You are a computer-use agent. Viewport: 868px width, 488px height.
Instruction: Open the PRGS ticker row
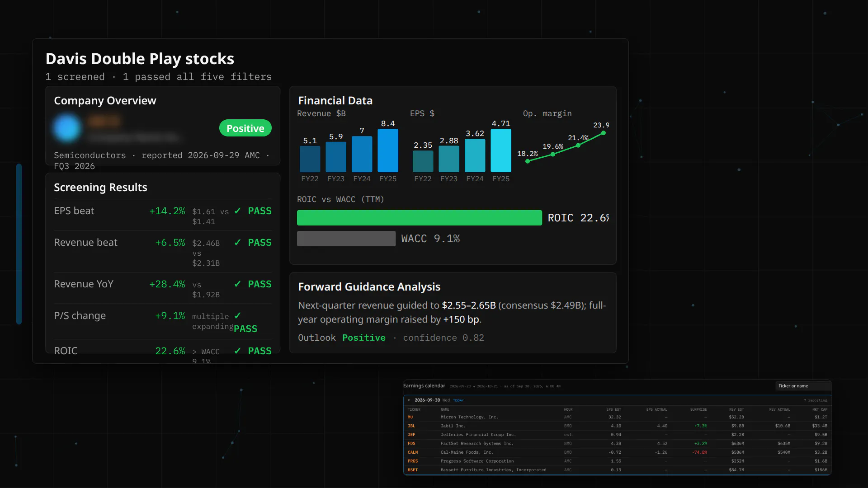click(617, 461)
